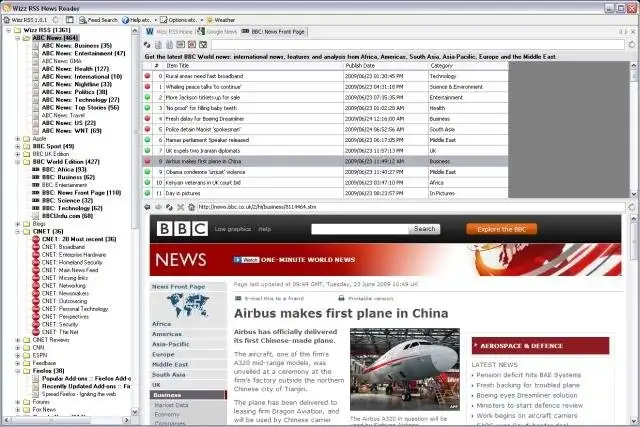Open the Low graphics link on the BBC header

point(233,229)
